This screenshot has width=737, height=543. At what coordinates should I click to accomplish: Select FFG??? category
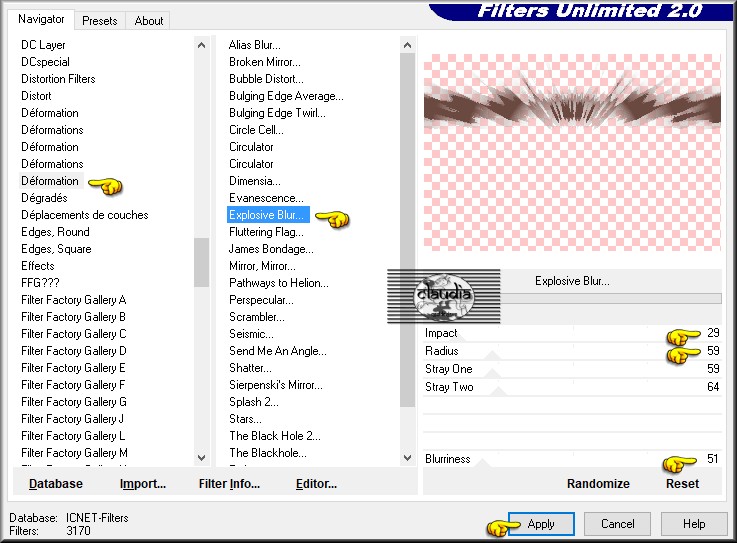(x=40, y=283)
